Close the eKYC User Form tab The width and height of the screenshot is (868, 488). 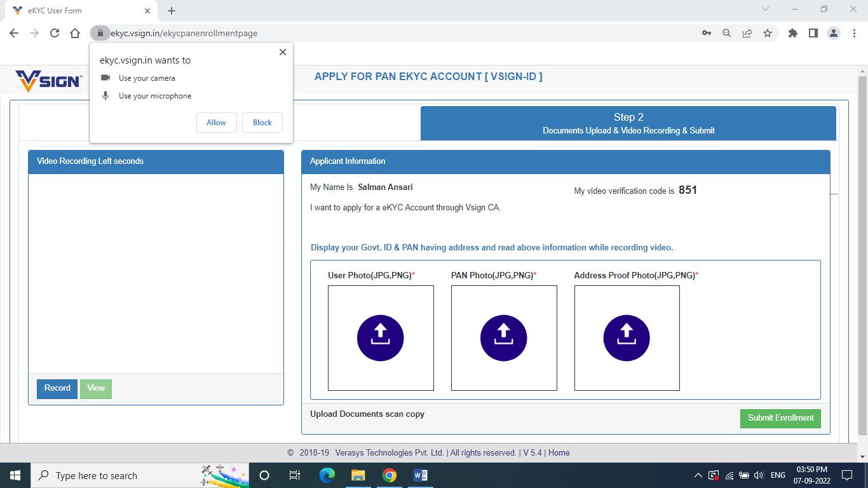tap(147, 11)
